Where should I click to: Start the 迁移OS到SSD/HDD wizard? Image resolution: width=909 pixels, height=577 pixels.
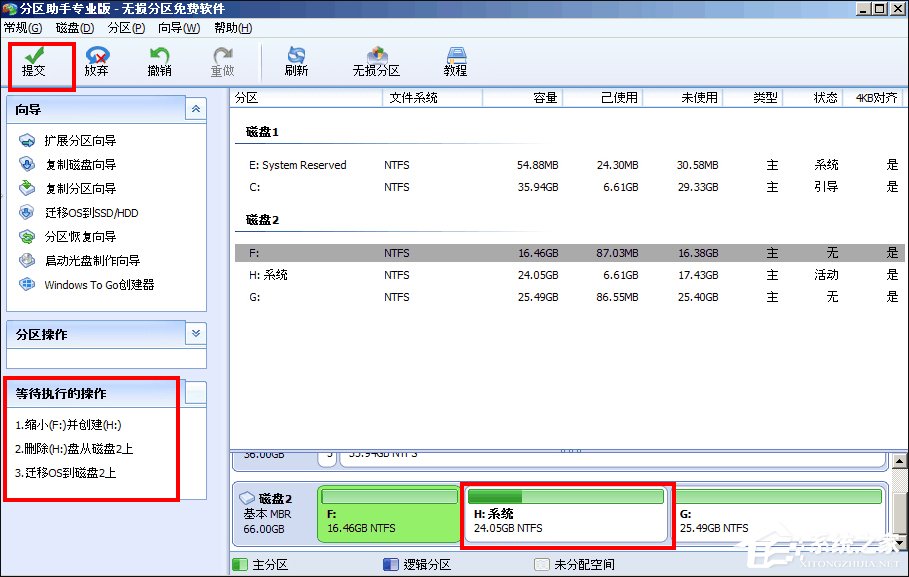pos(92,213)
